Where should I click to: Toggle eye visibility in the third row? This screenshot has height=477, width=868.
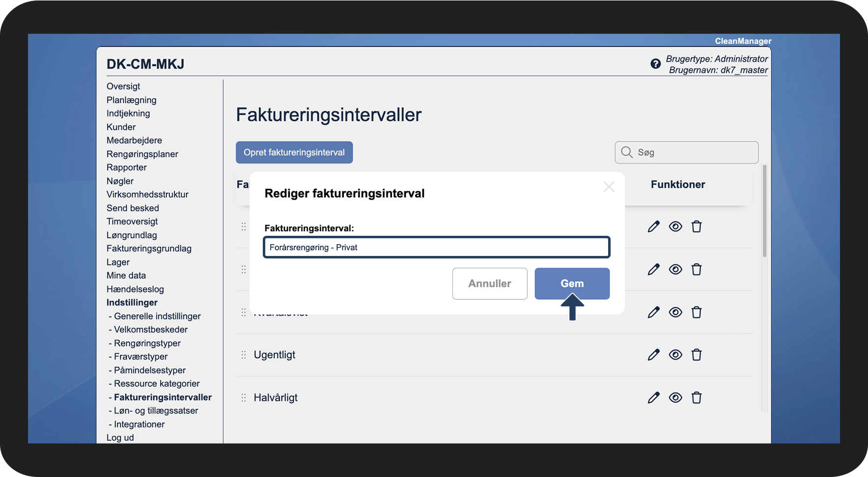[675, 312]
